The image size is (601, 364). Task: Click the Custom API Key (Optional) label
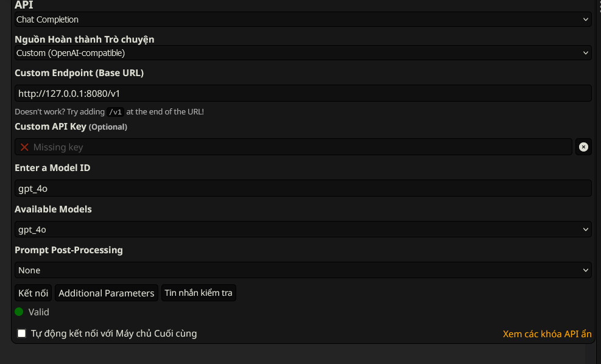pos(71,127)
